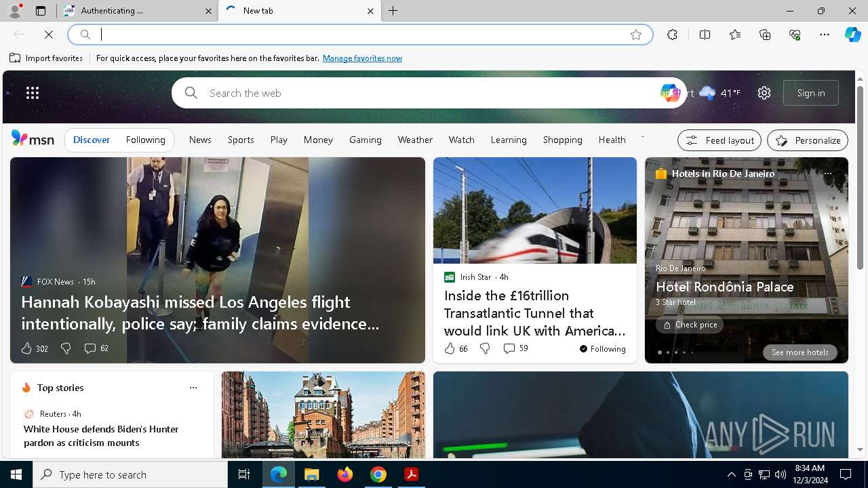Close the Authenticating tab
The image size is (868, 488).
click(208, 11)
